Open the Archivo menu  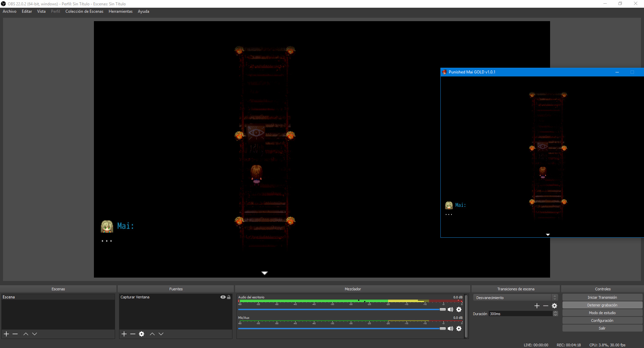tap(9, 11)
